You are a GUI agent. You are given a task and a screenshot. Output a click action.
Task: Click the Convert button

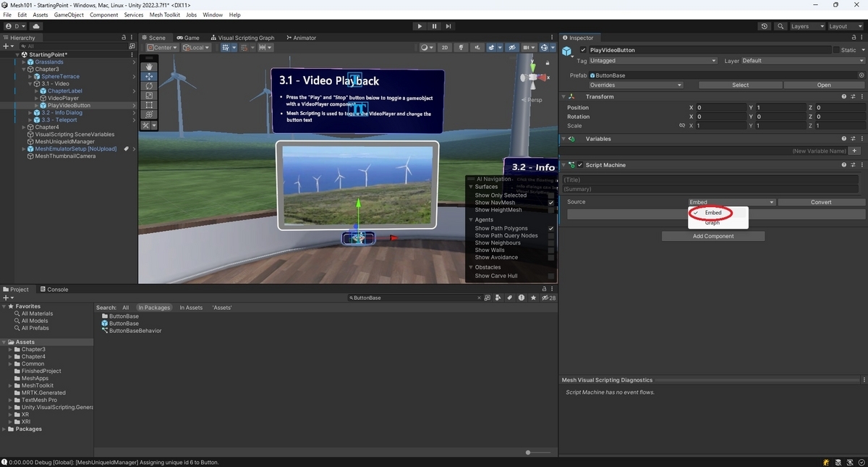(x=821, y=202)
